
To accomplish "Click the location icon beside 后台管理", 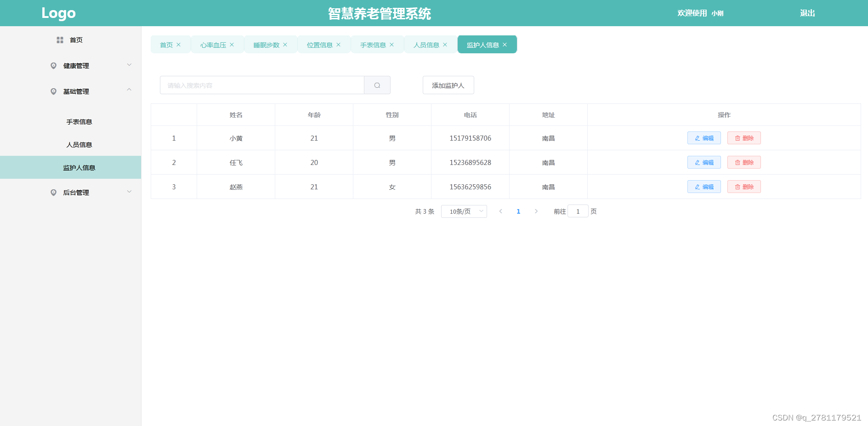I will pyautogui.click(x=53, y=193).
